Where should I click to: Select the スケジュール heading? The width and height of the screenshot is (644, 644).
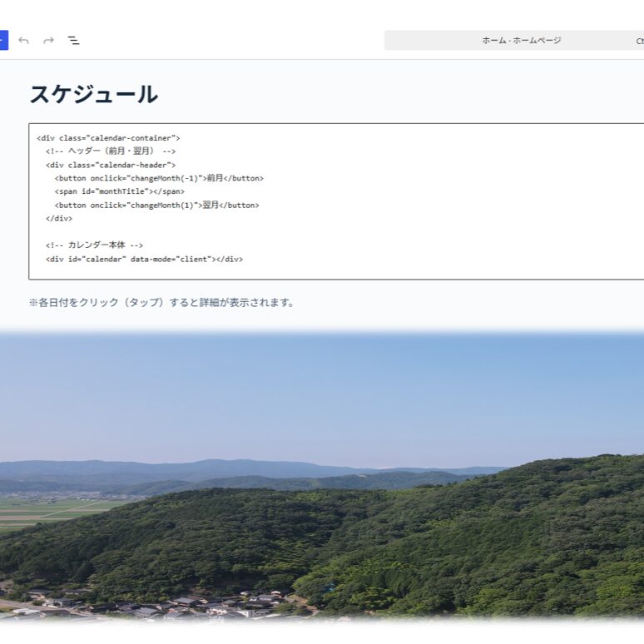coord(93,94)
